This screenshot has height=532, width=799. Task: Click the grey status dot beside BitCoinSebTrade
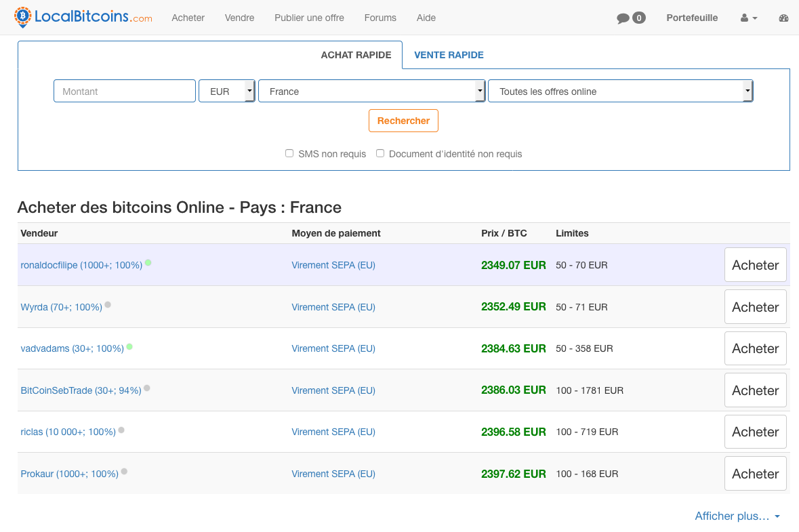coord(147,388)
